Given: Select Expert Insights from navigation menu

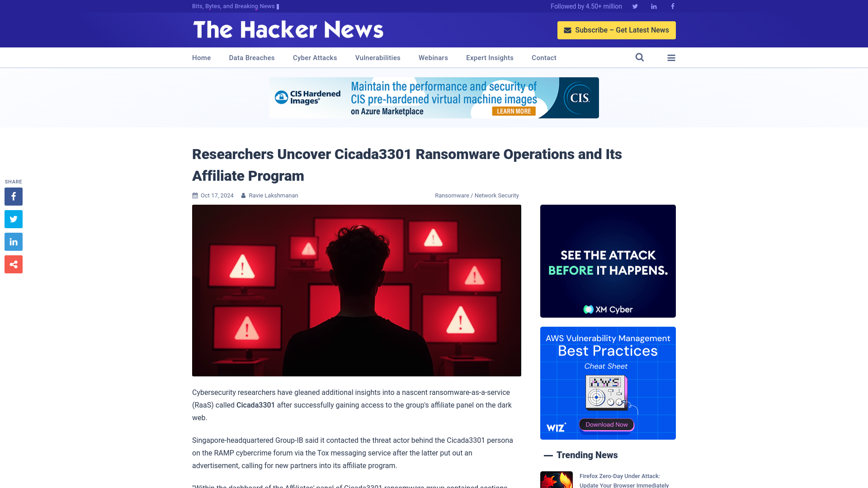Looking at the screenshot, I should tap(490, 58).
